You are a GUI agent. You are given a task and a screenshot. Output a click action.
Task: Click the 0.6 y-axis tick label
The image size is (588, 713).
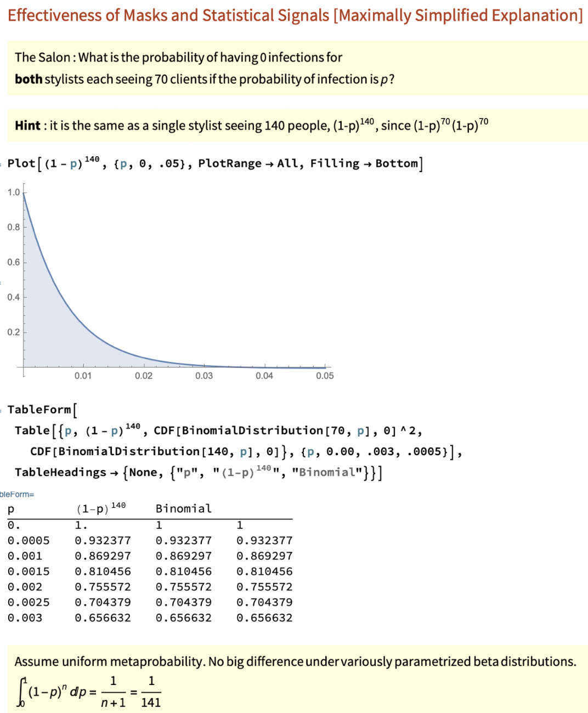coord(14,262)
